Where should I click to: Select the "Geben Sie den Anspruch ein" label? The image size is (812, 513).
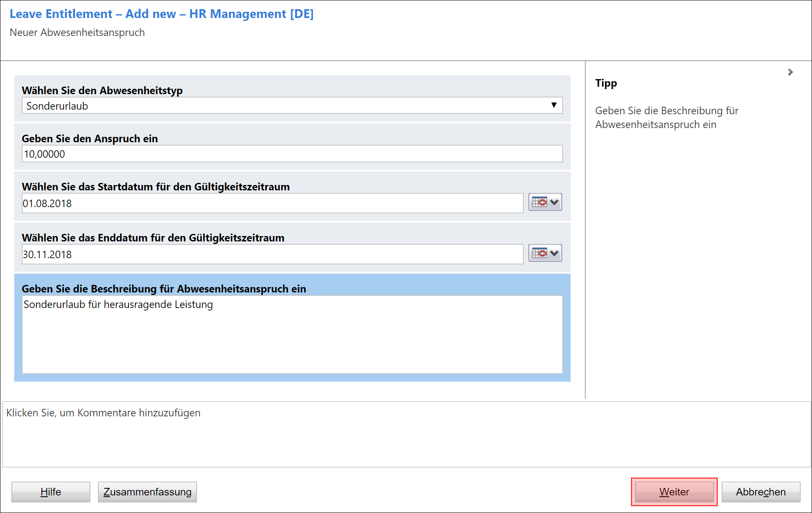pos(90,139)
